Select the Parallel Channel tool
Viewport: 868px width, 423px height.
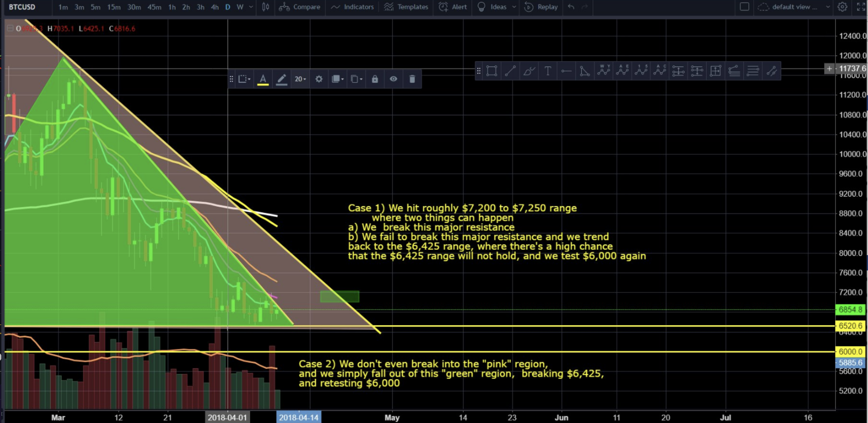(x=771, y=71)
